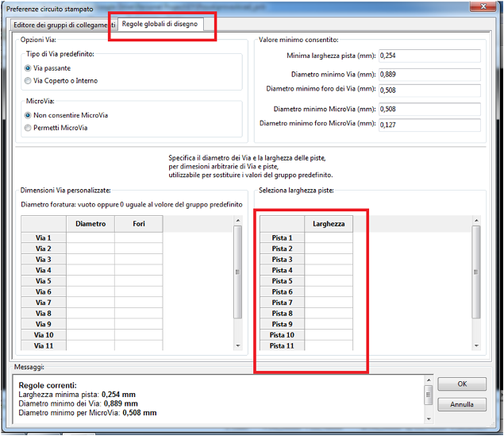Screen dimensions: 504x436
Task: Click Via 1 Diametro cell
Action: 90,237
